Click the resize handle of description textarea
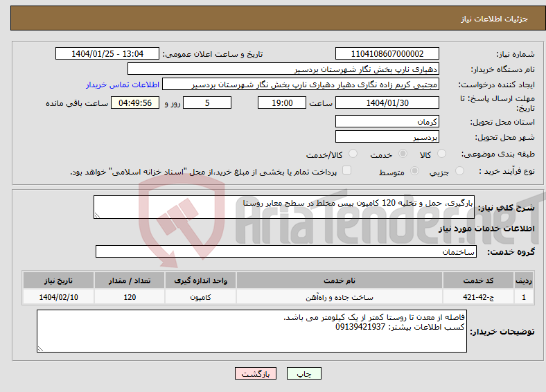This screenshot has height=392, width=546. click(x=97, y=215)
